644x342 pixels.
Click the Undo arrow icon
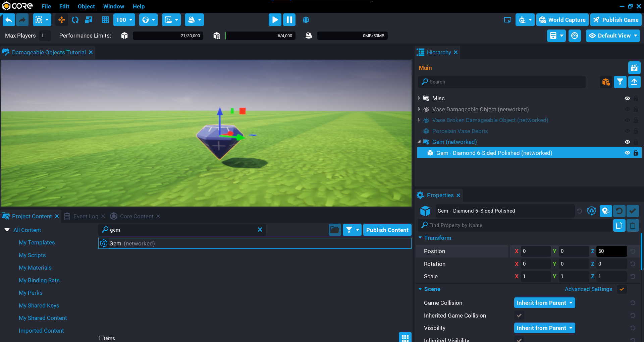pyautogui.click(x=9, y=20)
